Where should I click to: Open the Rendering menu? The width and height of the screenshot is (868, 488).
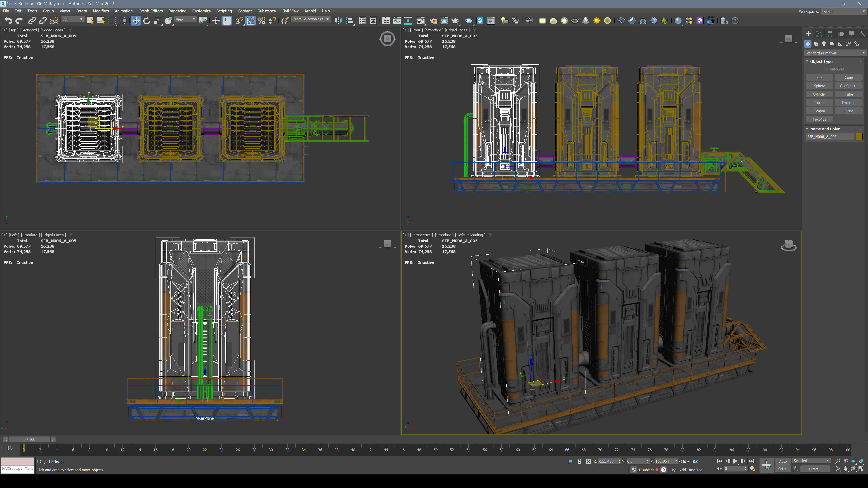(x=177, y=11)
